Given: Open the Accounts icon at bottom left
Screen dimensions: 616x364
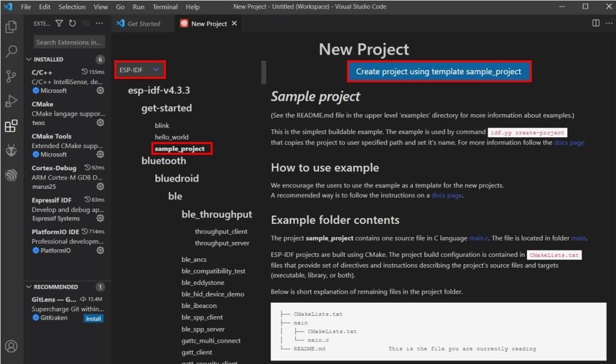Looking at the screenshot, I should coord(11,347).
